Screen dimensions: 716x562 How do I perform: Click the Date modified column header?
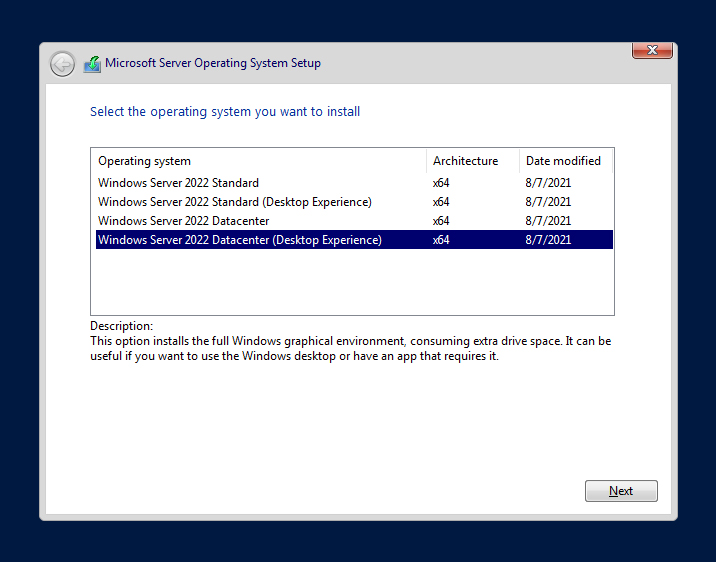tap(566, 161)
